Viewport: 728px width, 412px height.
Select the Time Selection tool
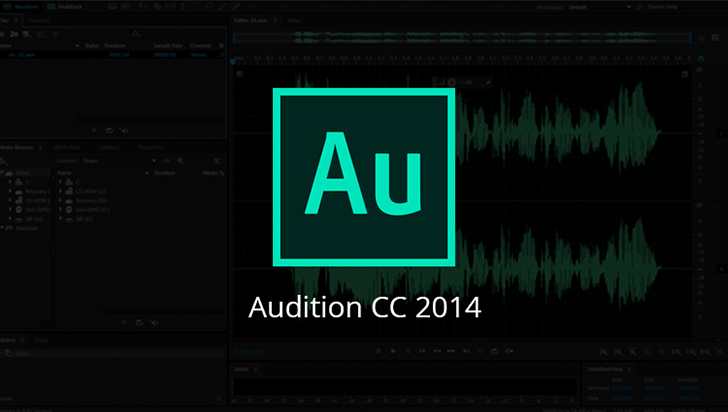coord(182,7)
